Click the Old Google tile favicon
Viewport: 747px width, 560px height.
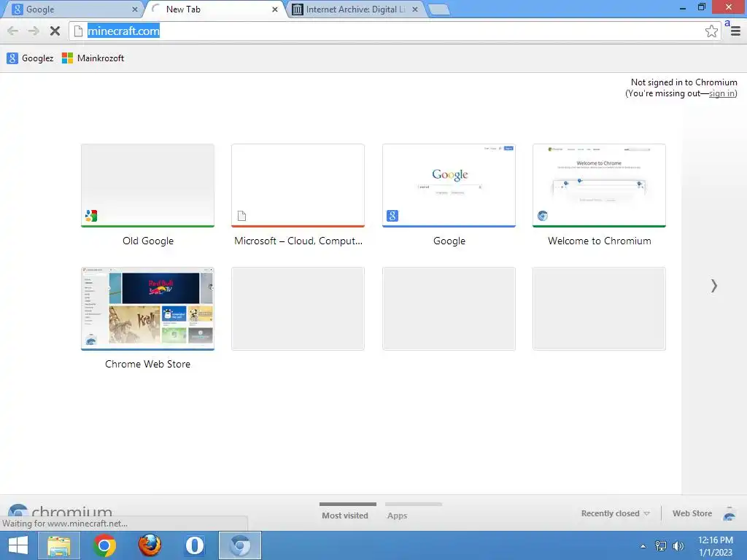coord(91,216)
